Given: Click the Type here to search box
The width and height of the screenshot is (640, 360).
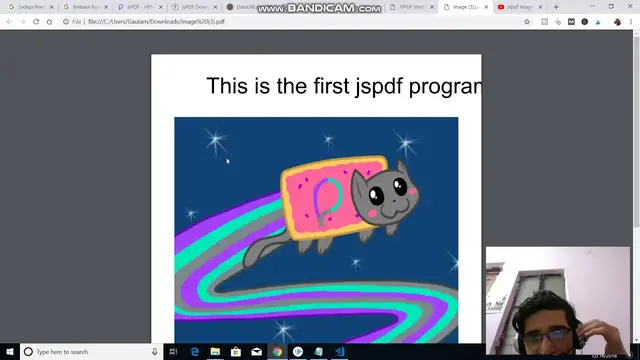Looking at the screenshot, I should (90, 351).
